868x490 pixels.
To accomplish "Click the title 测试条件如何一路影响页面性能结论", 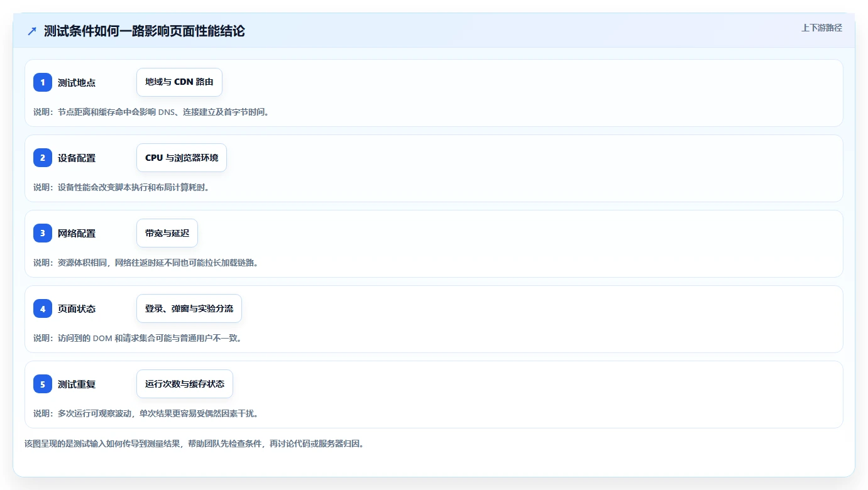I will pos(145,31).
